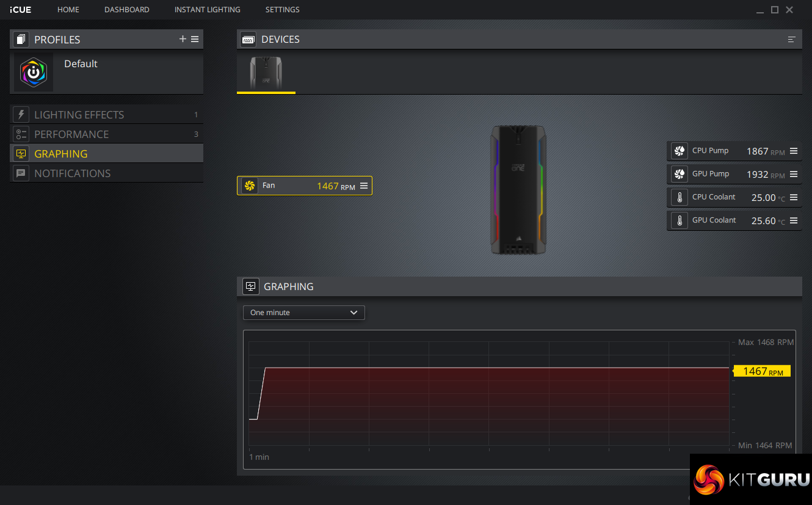
Task: Open the Settings menu
Action: pyautogui.click(x=282, y=10)
